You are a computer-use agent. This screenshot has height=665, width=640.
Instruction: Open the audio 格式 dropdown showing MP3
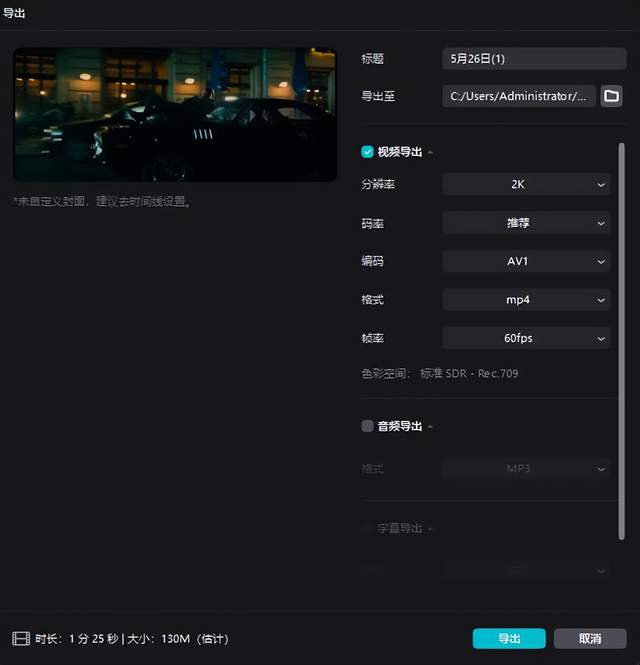coord(526,468)
